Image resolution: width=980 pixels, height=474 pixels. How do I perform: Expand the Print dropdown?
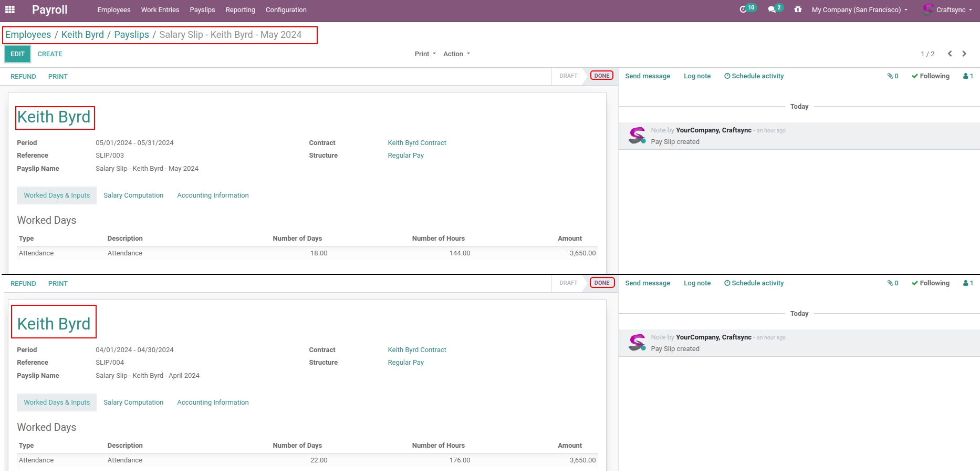coord(425,54)
